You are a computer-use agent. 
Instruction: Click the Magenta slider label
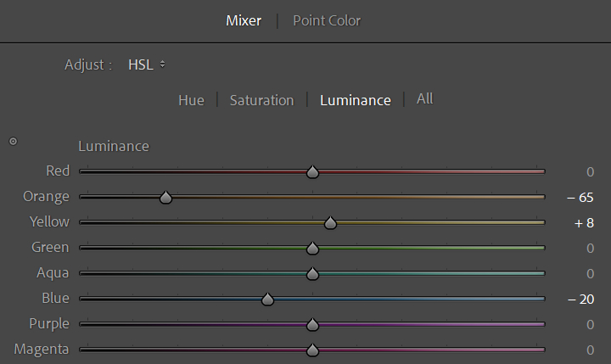[42, 350]
